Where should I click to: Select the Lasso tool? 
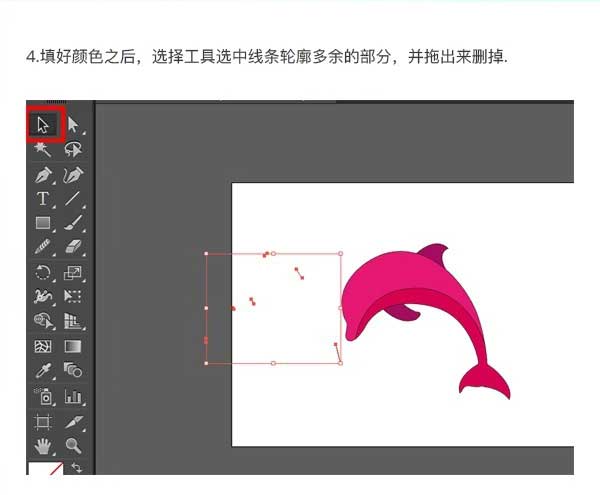(x=73, y=149)
